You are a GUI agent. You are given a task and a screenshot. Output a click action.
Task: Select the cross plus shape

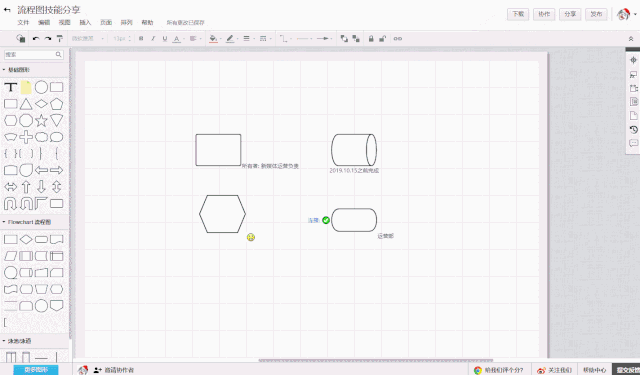click(x=26, y=137)
